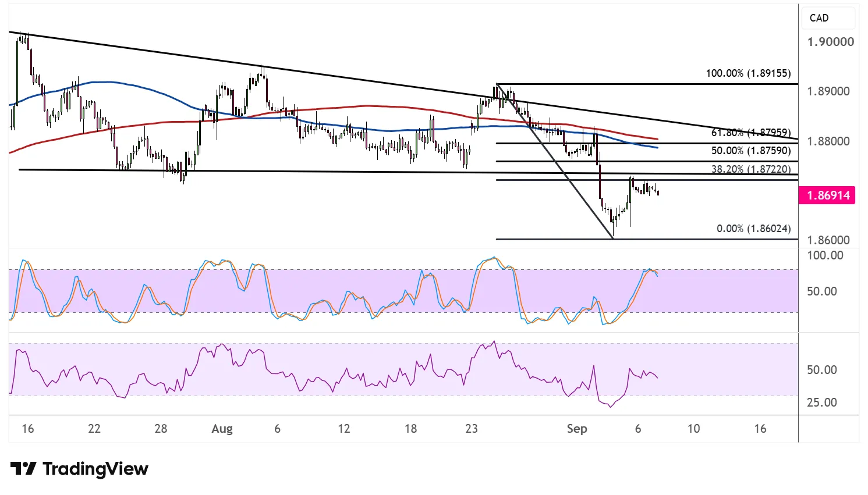Select the 23 date marker on axis
Screen dimensions: 868x495
[x=472, y=429]
